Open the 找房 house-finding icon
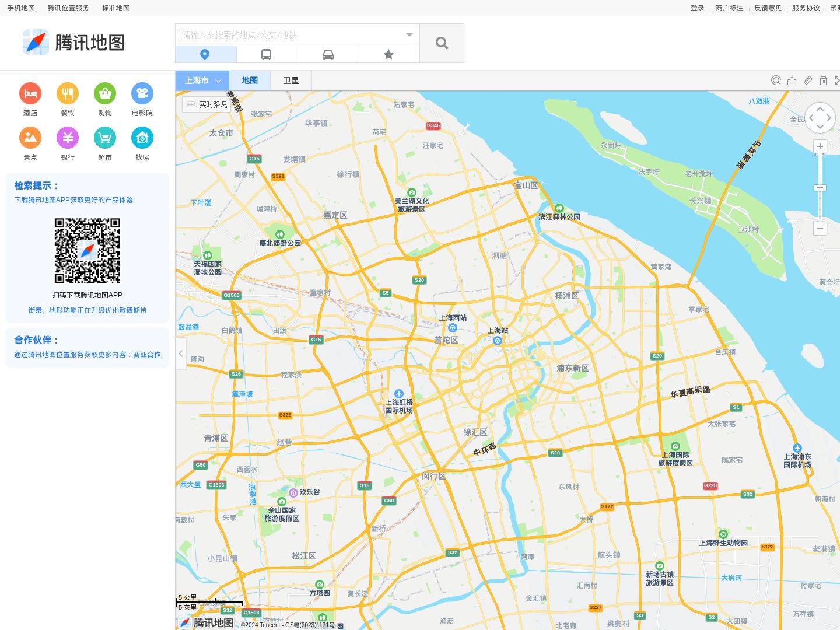Viewport: 840px width, 630px height. point(142,138)
